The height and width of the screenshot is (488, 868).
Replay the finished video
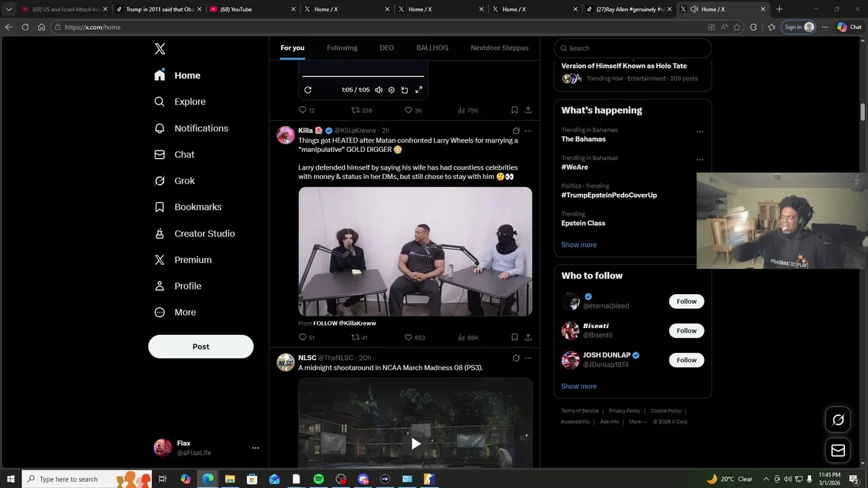point(308,90)
